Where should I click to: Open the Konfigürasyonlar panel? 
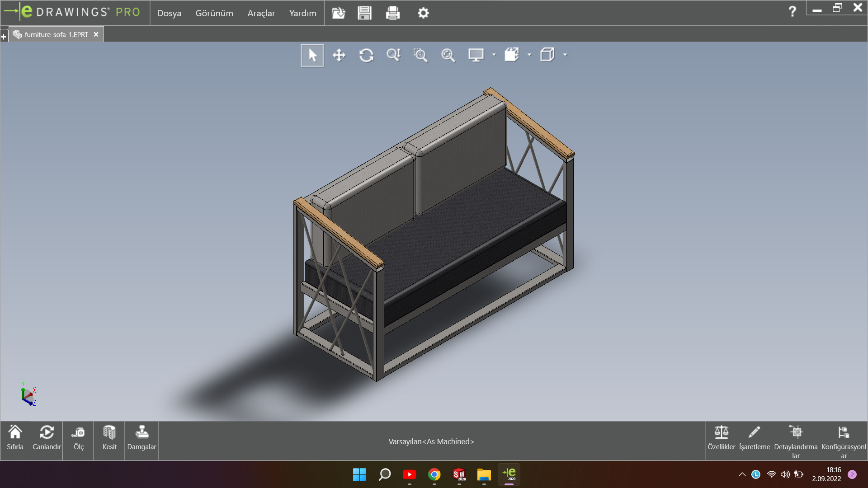tap(843, 441)
